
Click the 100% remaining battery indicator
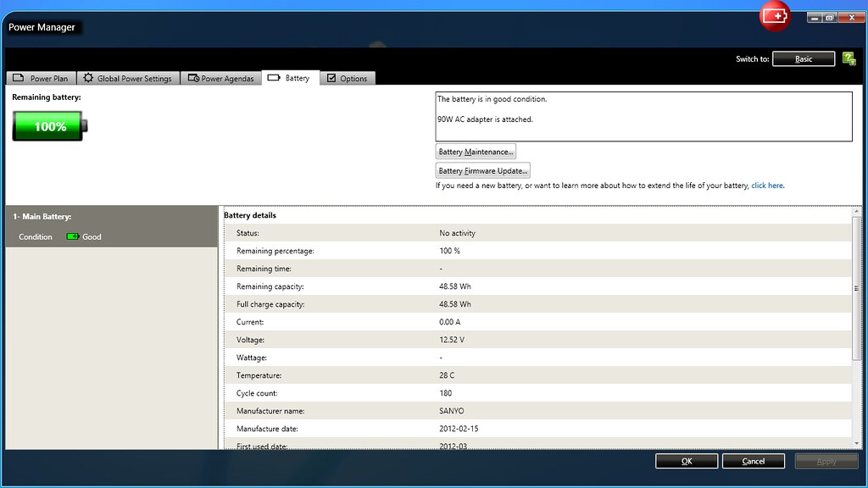(x=49, y=126)
